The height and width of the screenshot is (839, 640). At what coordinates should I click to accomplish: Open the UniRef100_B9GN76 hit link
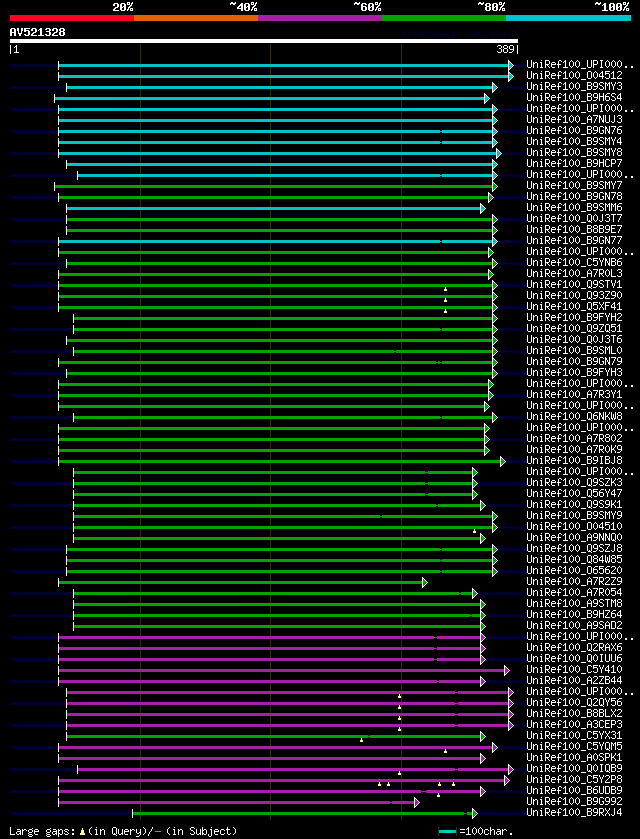(x=574, y=131)
